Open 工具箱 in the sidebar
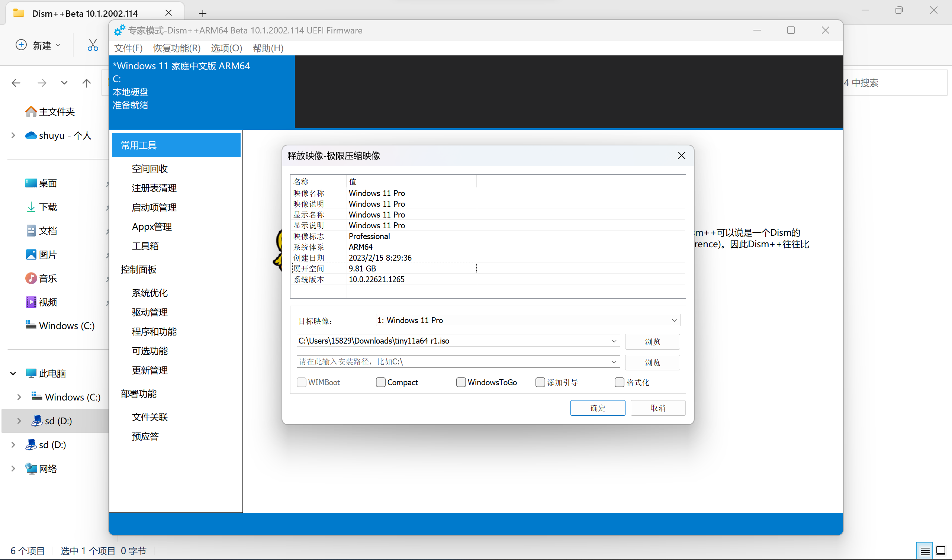Image resolution: width=952 pixels, height=560 pixels. click(145, 246)
